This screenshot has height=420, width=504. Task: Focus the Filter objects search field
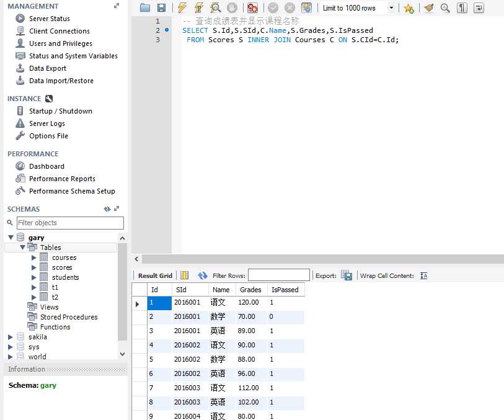click(x=70, y=223)
